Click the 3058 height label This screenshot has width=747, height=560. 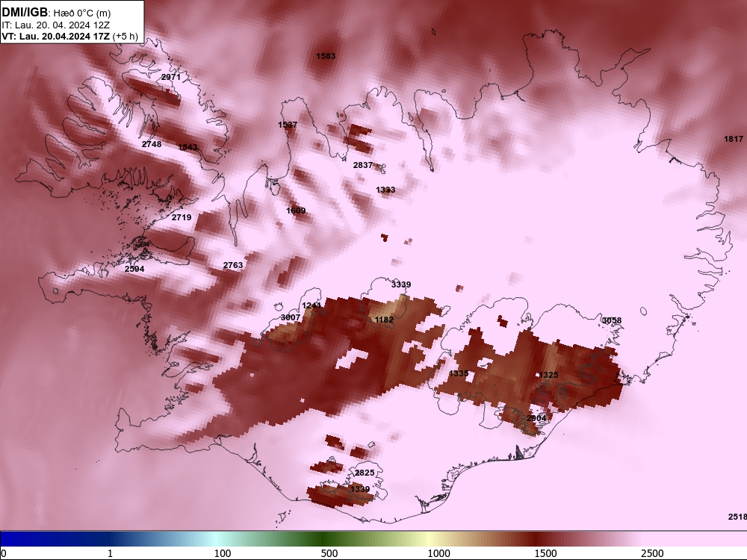click(x=612, y=320)
